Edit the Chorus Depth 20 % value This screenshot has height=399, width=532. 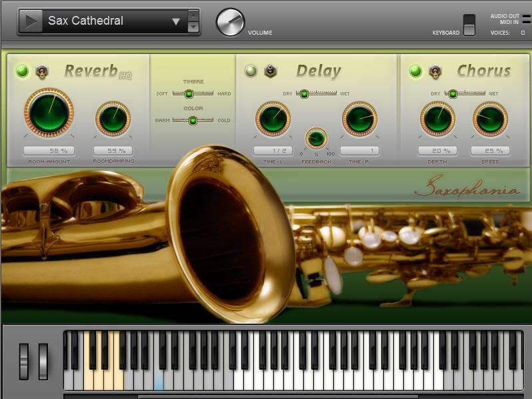(438, 150)
